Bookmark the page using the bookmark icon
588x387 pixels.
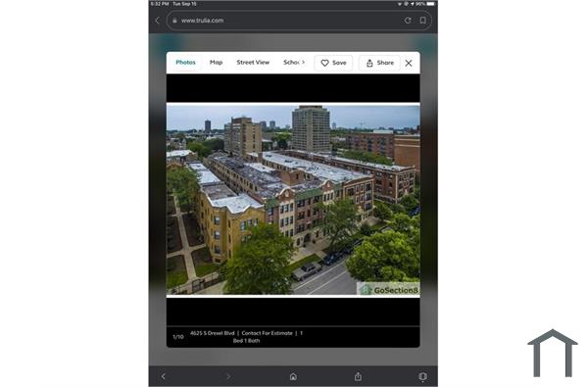[422, 21]
